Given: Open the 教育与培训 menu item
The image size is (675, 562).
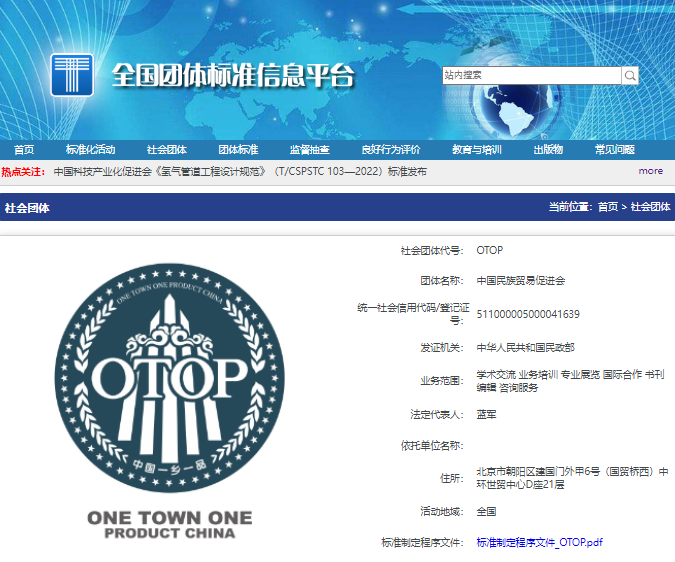Looking at the screenshot, I should [x=477, y=150].
